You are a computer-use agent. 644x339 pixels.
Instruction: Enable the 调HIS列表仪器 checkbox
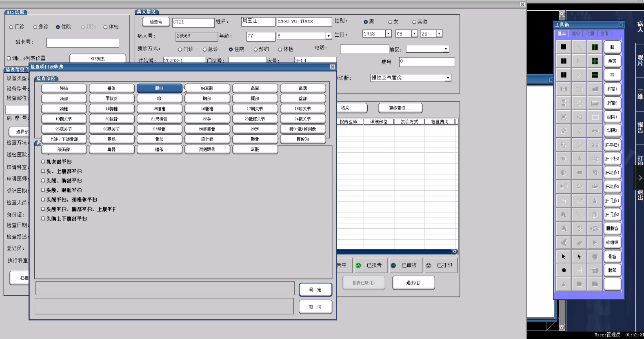pyautogui.click(x=9, y=58)
